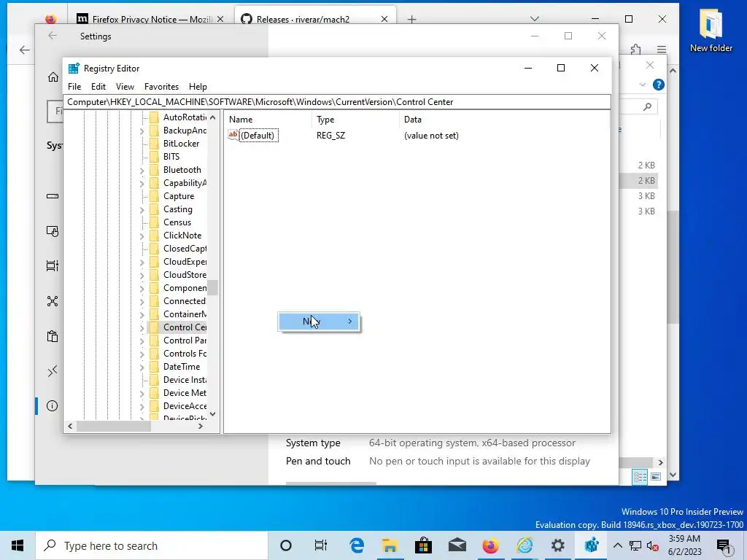Open Task View from the taskbar

pyautogui.click(x=321, y=545)
